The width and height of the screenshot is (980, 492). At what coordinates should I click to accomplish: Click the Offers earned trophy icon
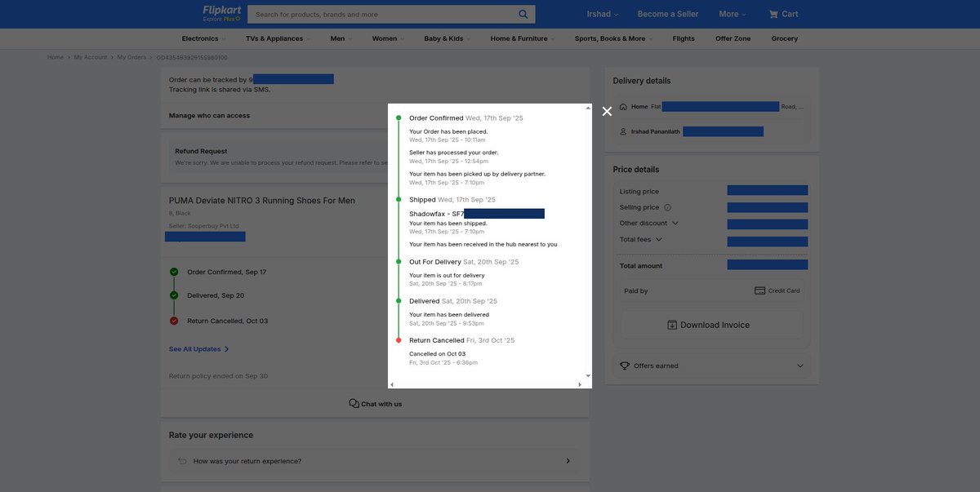pyautogui.click(x=625, y=366)
